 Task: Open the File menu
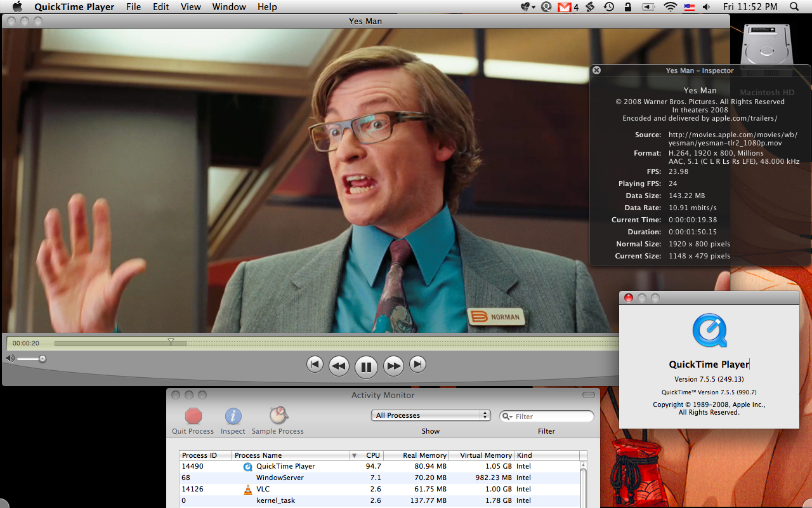(x=133, y=7)
